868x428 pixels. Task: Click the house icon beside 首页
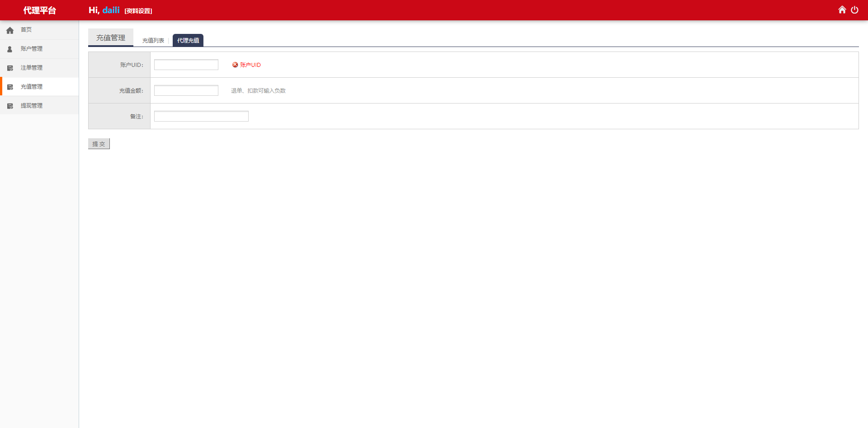coord(10,30)
